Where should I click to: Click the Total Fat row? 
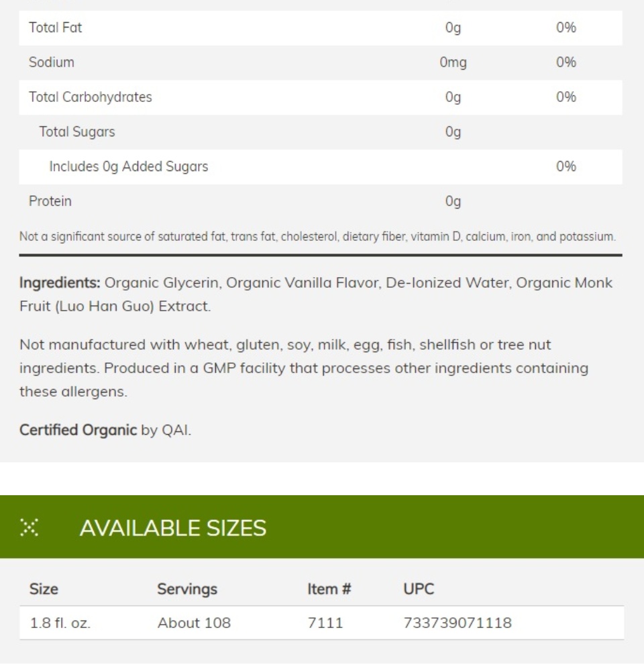pos(321,28)
